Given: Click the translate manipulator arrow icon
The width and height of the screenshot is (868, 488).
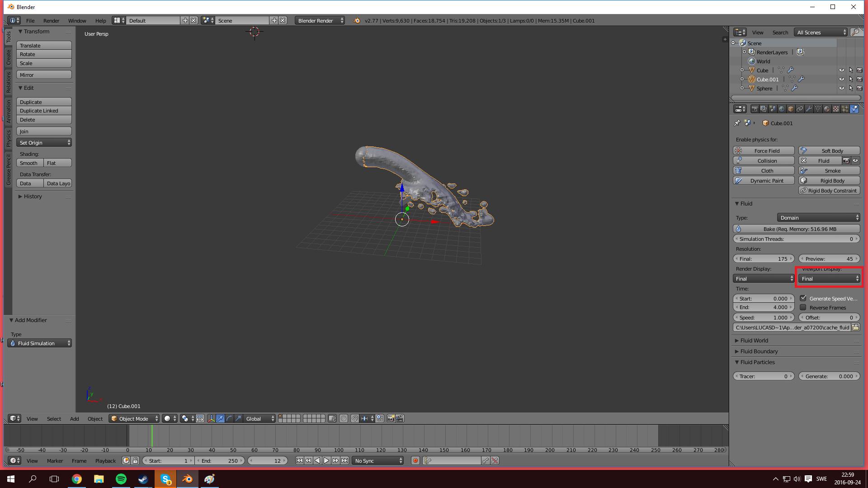Looking at the screenshot, I should coord(220,419).
